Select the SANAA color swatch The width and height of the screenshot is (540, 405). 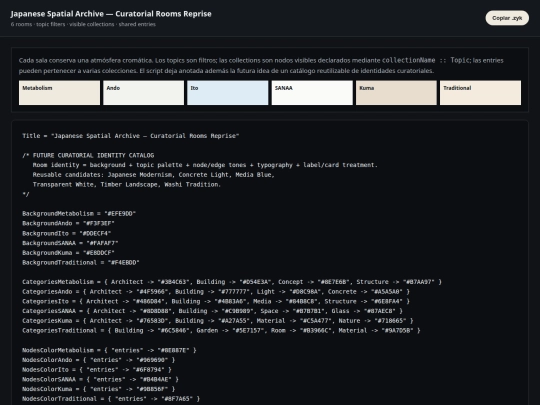tap(312, 93)
